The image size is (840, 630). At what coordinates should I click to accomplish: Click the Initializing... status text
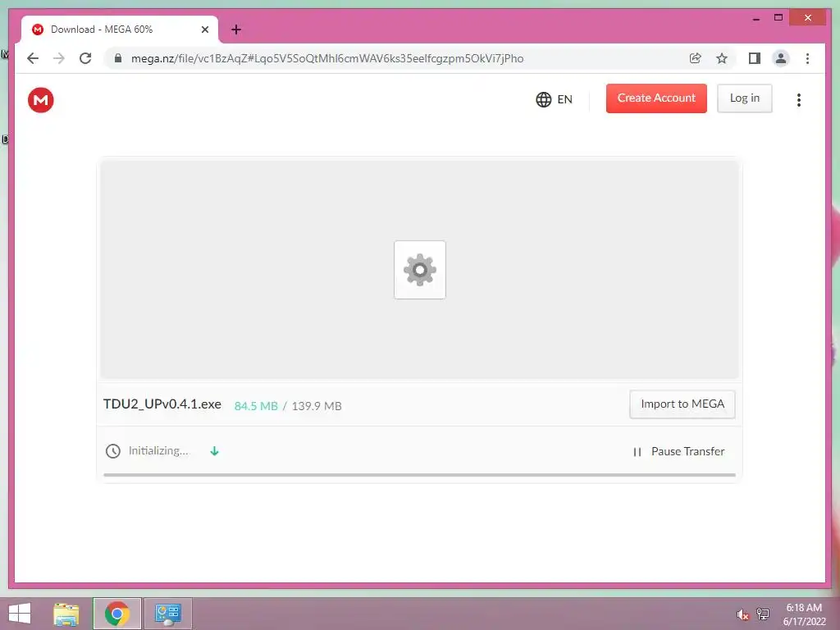tap(158, 451)
